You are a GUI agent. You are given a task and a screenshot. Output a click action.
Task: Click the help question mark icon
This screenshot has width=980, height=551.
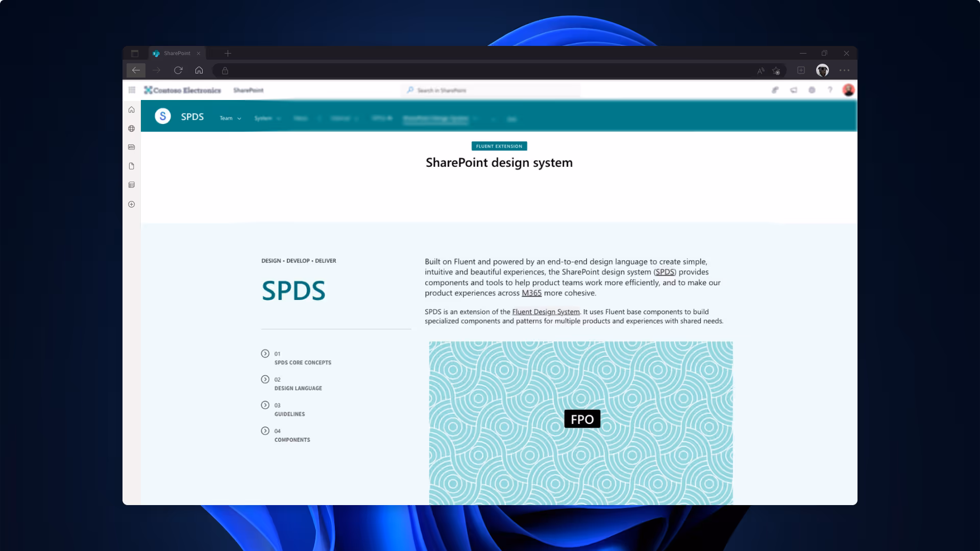830,90
